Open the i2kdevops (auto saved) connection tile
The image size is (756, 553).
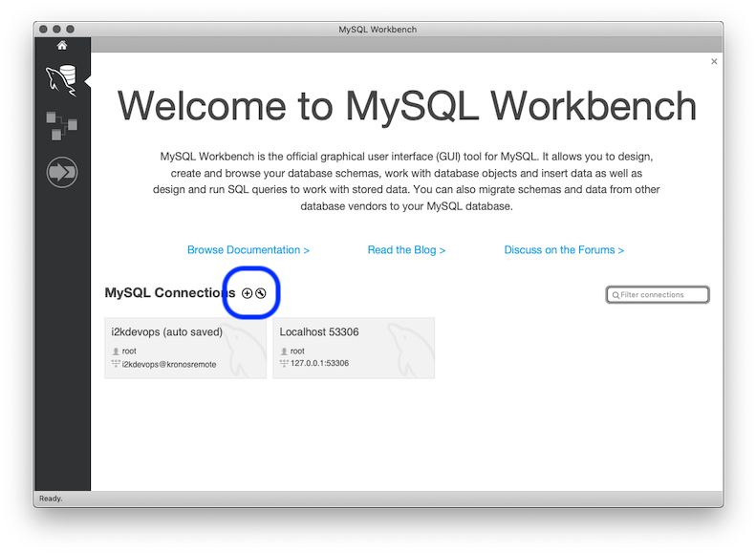tap(185, 348)
